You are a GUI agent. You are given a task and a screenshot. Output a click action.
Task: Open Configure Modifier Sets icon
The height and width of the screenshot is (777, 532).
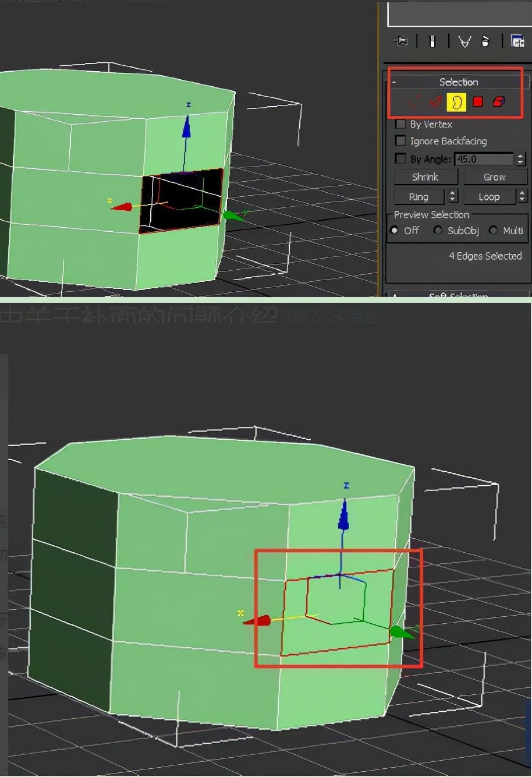tap(517, 41)
